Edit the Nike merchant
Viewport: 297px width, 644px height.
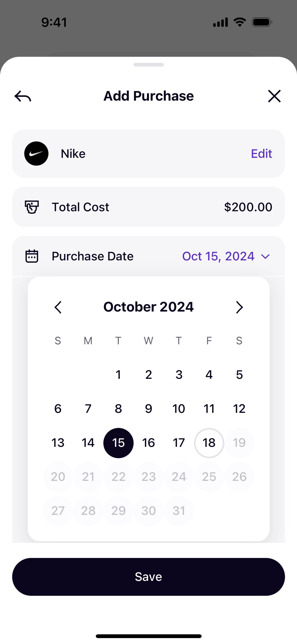pos(261,153)
